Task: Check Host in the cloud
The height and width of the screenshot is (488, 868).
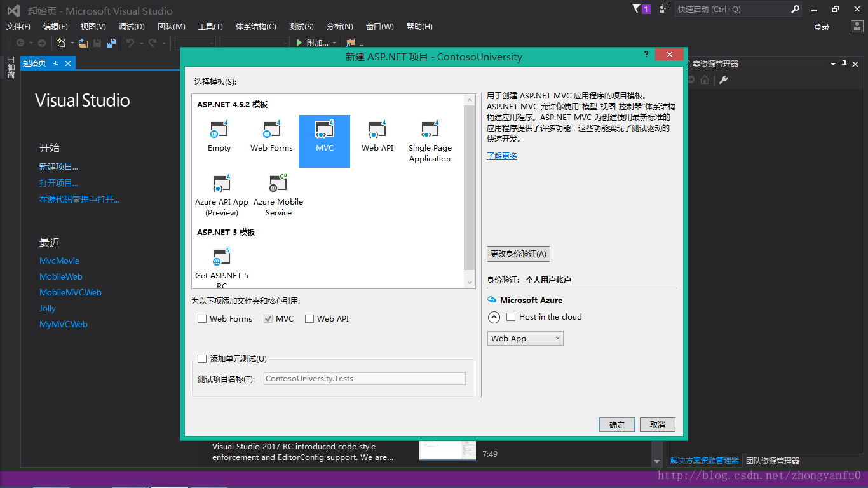Action: 511,317
